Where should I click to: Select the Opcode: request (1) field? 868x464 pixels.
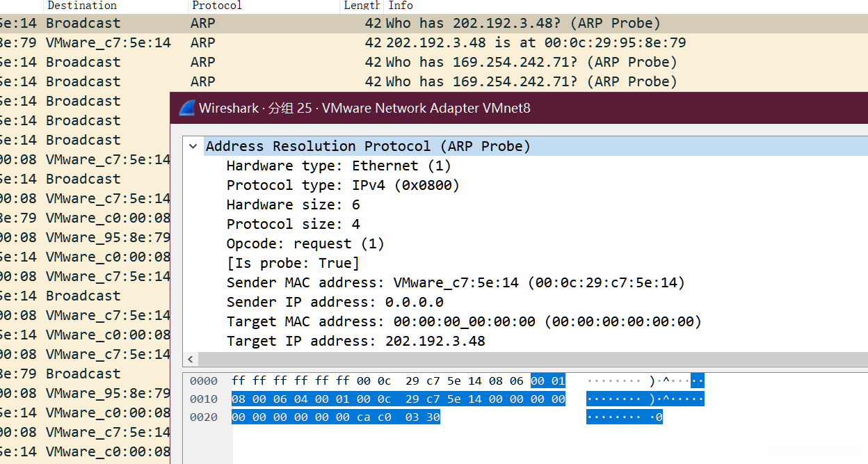tap(305, 243)
